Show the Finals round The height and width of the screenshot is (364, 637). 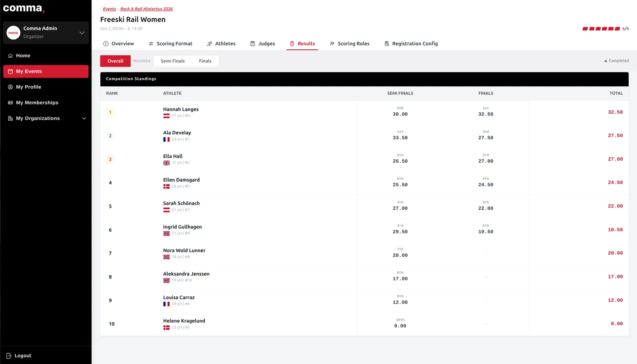(205, 61)
